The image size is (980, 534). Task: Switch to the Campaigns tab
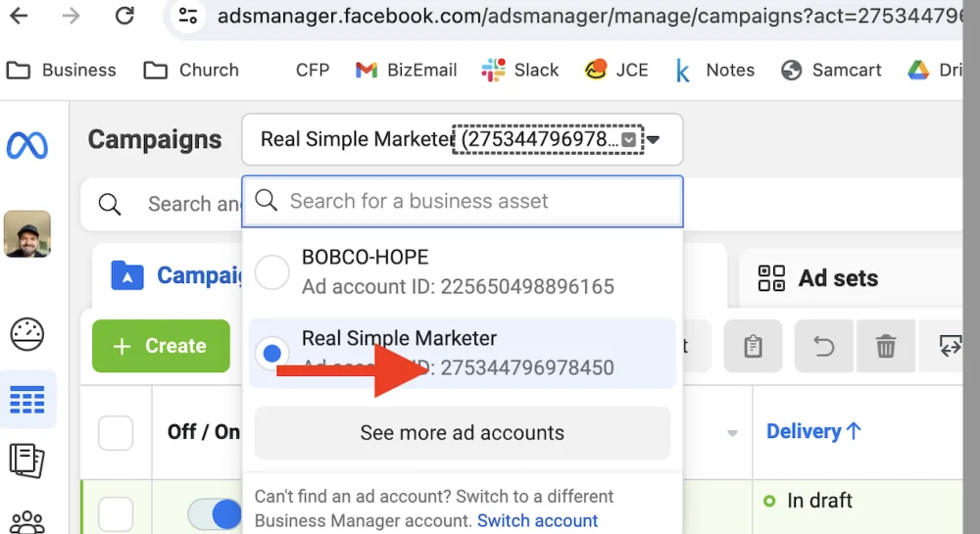[x=177, y=275]
